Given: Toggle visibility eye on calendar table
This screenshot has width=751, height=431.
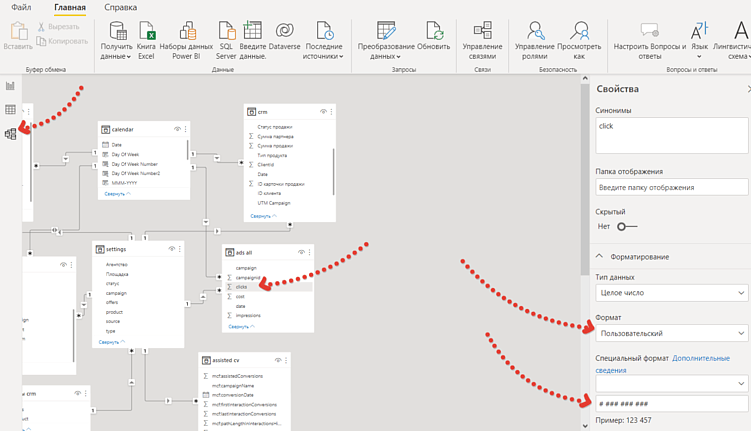Looking at the screenshot, I should click(x=177, y=129).
